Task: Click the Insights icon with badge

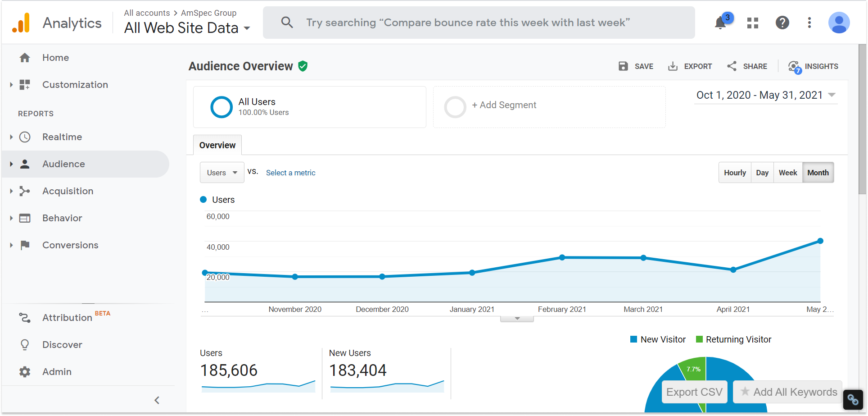Action: tap(795, 67)
